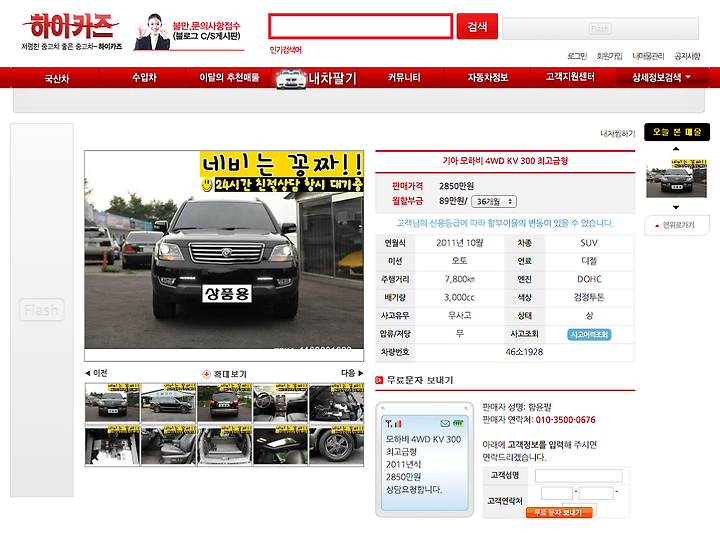Click the 사고이력조회 accident history button
The width and height of the screenshot is (720, 533).
tap(589, 335)
